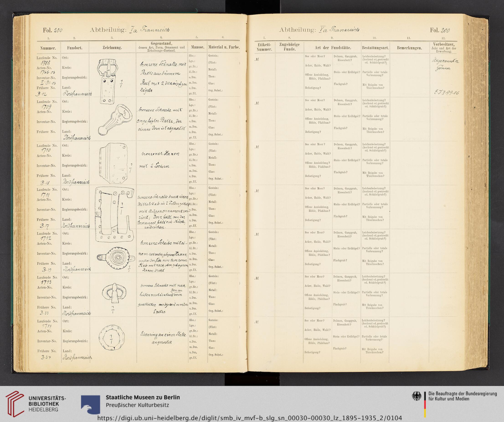Click the 'Gegenstand,' column header
The image size is (504, 422).
coord(161,43)
